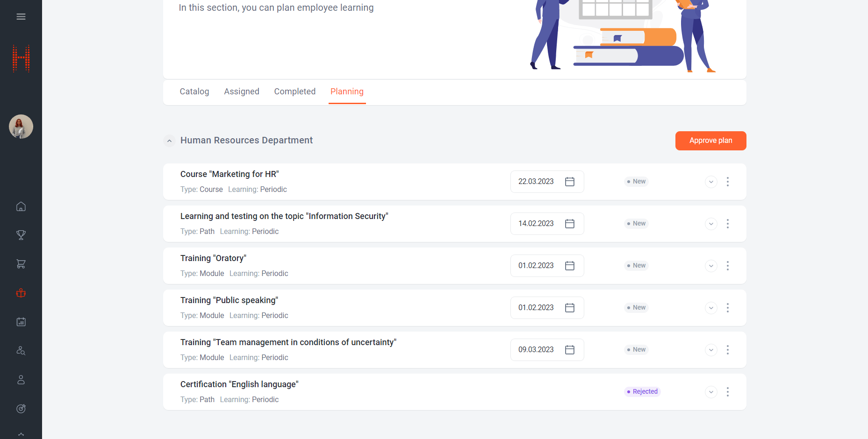This screenshot has height=439, width=868.
Task: Click the user profile avatar
Action: [21, 127]
